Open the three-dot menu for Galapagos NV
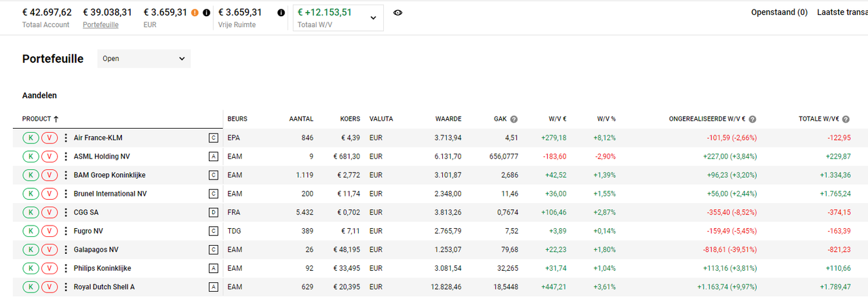The image size is (868, 302). 66,250
